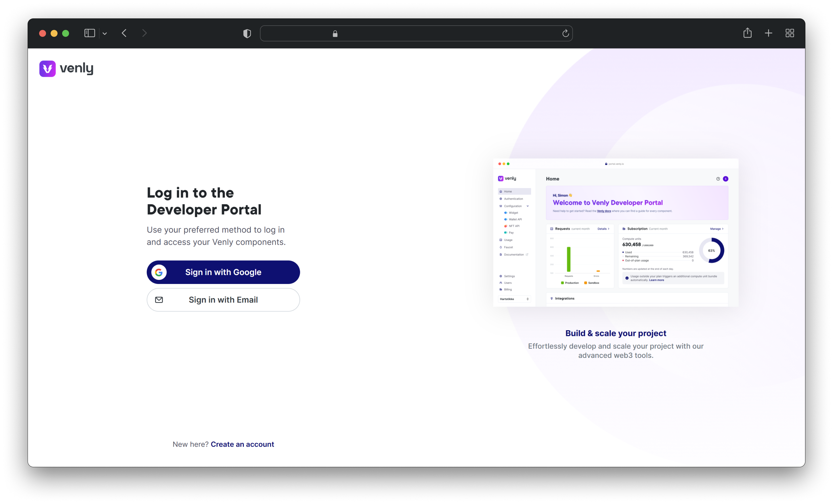Click the lock icon in the address bar
This screenshot has height=504, width=833.
335,33
